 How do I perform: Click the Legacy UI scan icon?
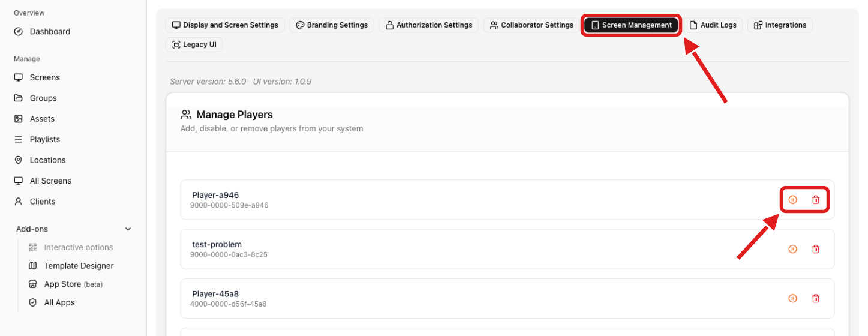point(176,44)
